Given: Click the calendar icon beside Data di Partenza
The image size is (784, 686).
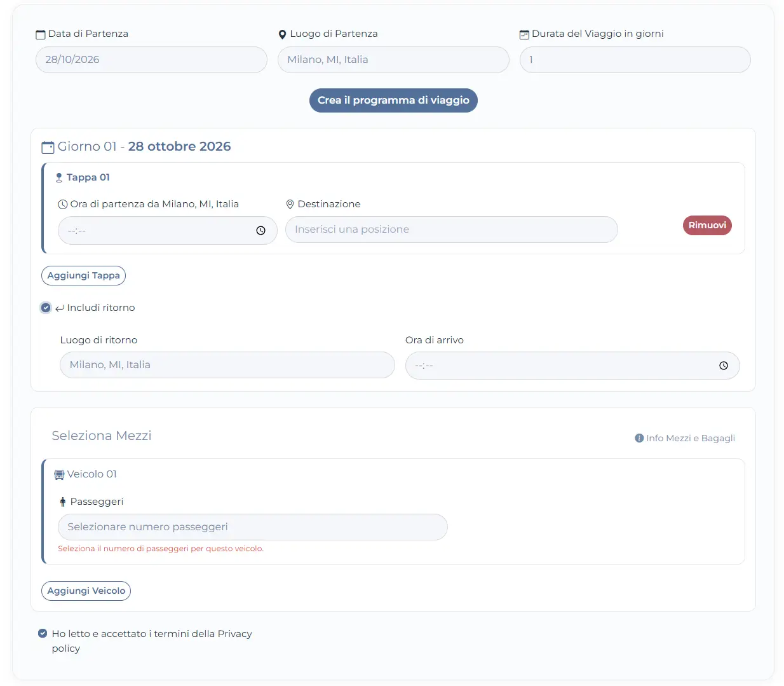Looking at the screenshot, I should point(41,34).
